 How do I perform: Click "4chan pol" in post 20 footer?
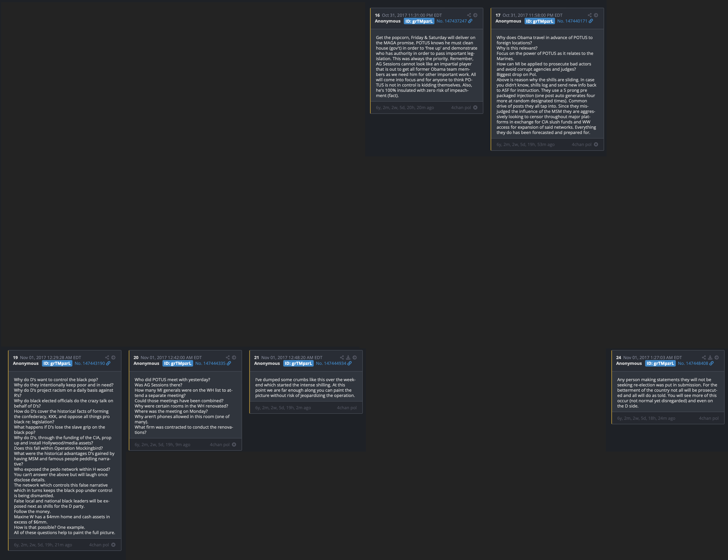click(x=220, y=445)
